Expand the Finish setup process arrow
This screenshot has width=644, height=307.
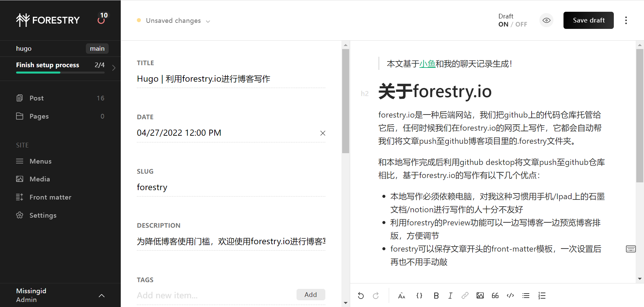(x=114, y=68)
